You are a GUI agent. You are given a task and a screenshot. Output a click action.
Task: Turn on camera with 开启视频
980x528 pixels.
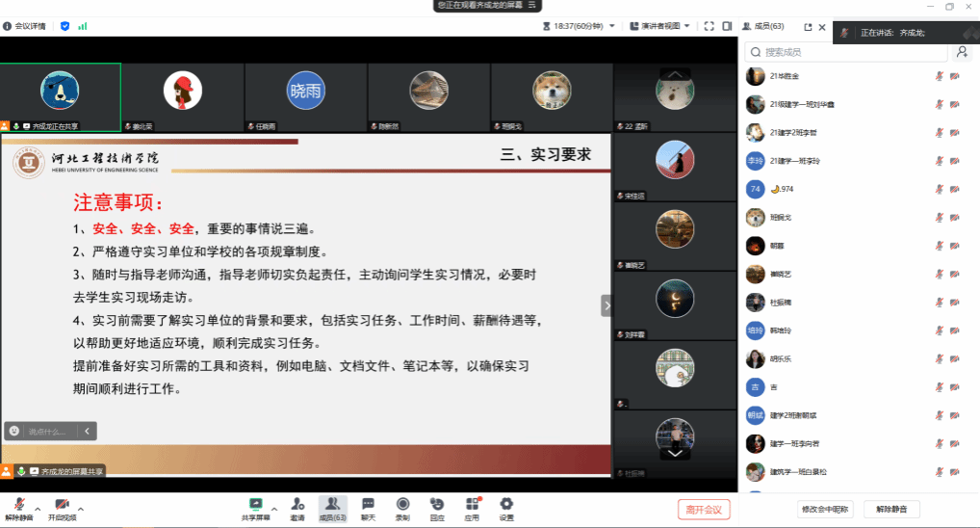(62, 507)
